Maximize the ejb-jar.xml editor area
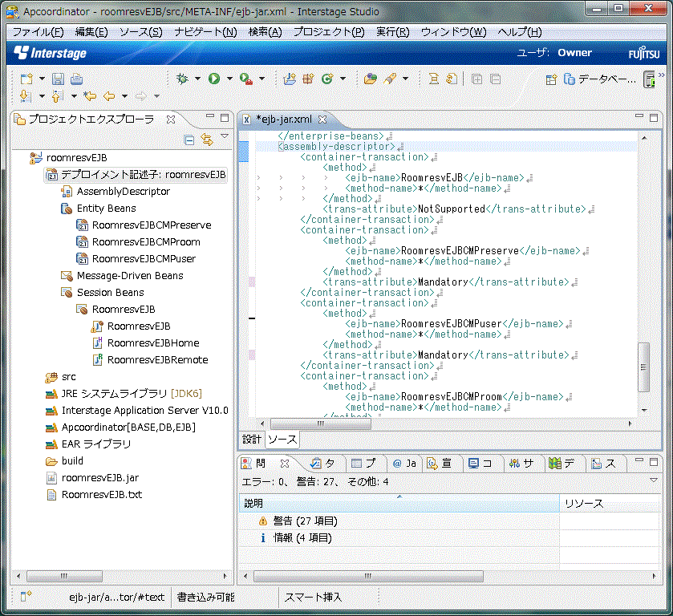The width and height of the screenshot is (673, 616). pos(654,118)
